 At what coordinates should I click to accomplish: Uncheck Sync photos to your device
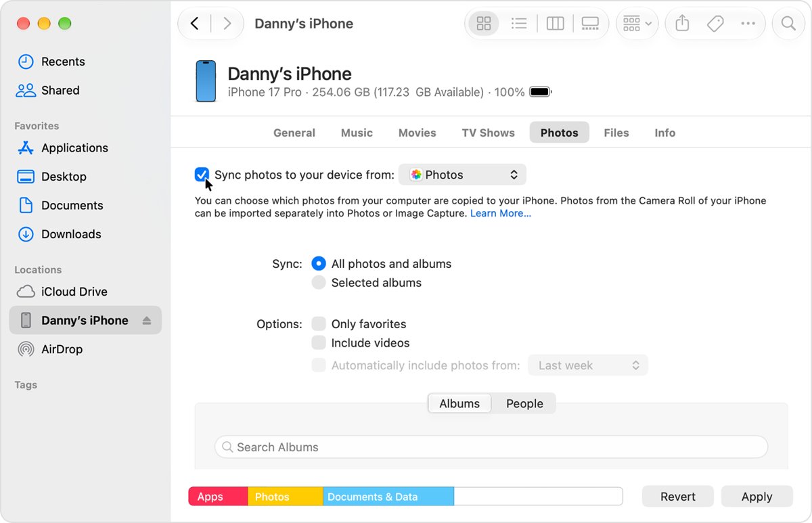point(202,175)
